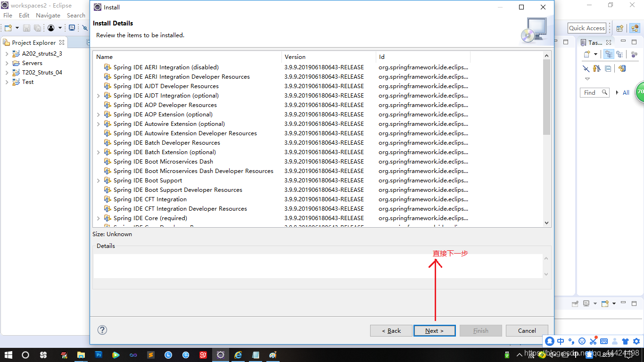The height and width of the screenshot is (362, 644).
Task: Close the Project Explorer tab with X
Action: [x=62, y=42]
